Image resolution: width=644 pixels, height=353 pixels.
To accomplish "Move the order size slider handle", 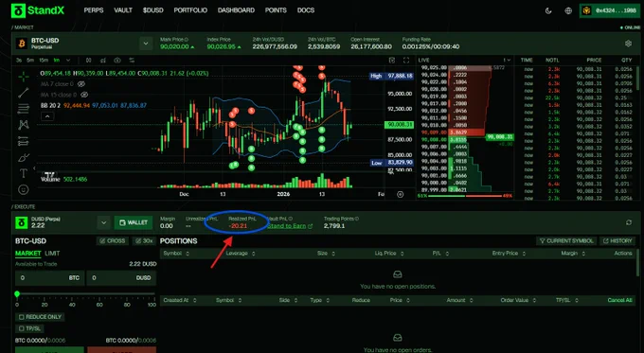I will pyautogui.click(x=17, y=294).
